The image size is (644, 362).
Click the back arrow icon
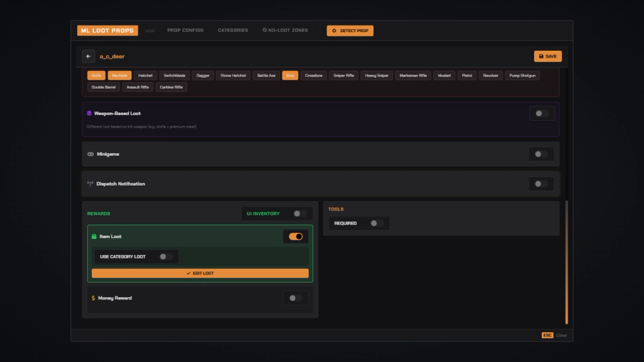click(x=89, y=56)
